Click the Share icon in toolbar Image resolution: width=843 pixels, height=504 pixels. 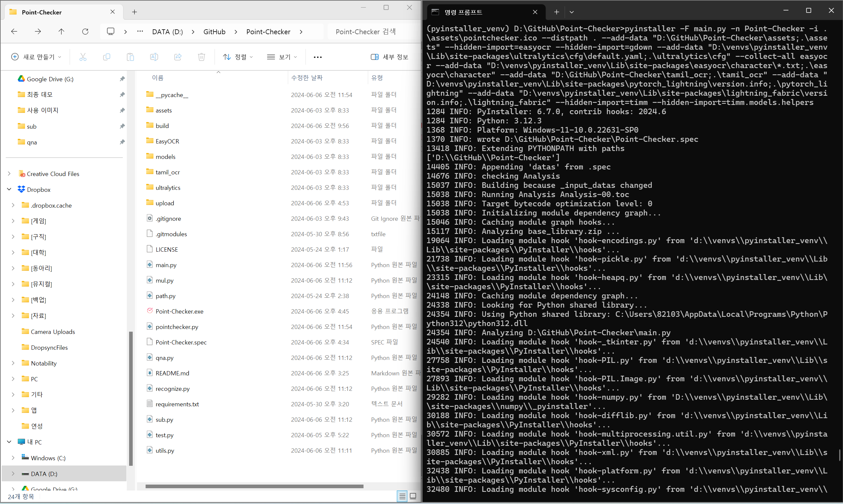(178, 57)
